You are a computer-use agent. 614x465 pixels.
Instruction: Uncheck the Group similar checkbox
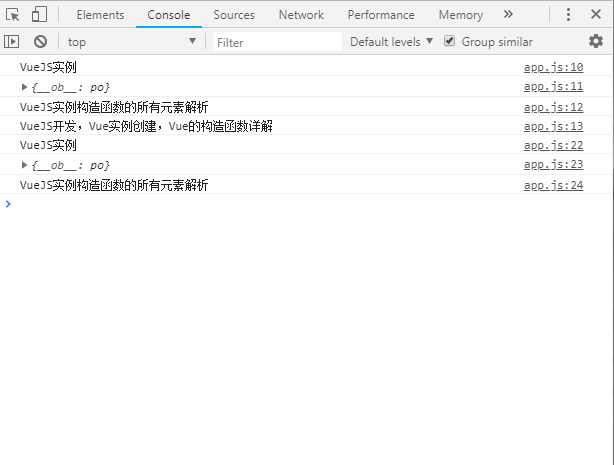click(450, 41)
